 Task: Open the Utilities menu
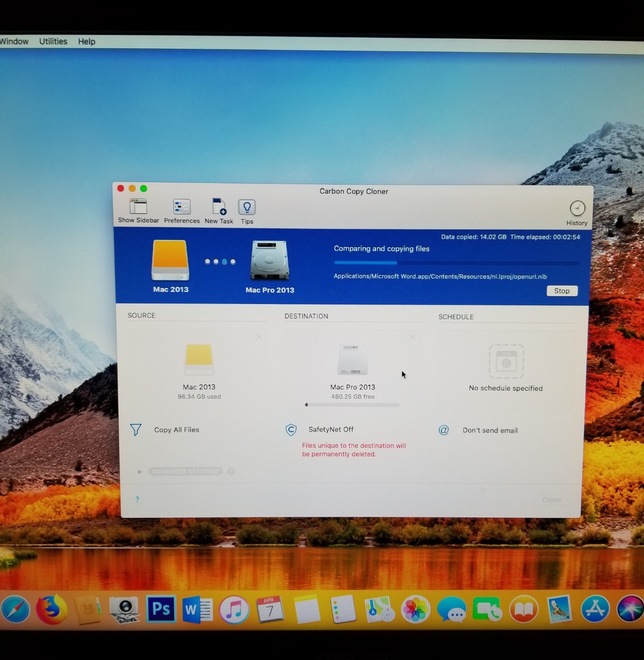click(x=53, y=42)
